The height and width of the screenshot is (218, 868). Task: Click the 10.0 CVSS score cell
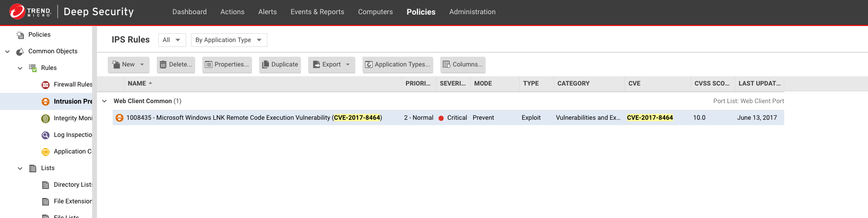[x=699, y=118]
